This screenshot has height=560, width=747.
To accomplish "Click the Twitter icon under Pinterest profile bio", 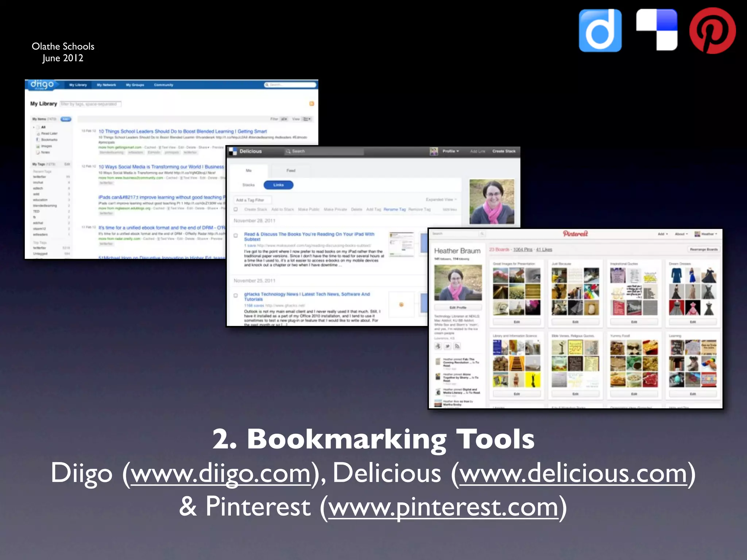I will [x=447, y=346].
